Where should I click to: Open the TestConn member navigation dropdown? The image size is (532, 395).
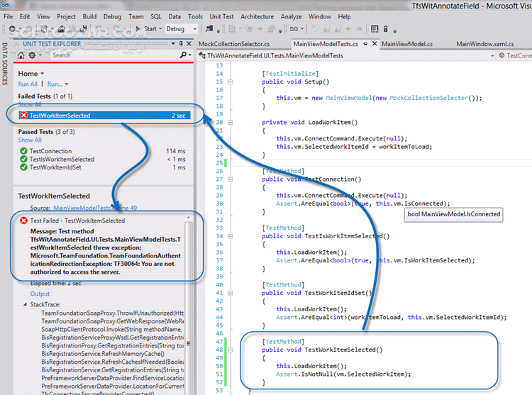[x=516, y=55]
